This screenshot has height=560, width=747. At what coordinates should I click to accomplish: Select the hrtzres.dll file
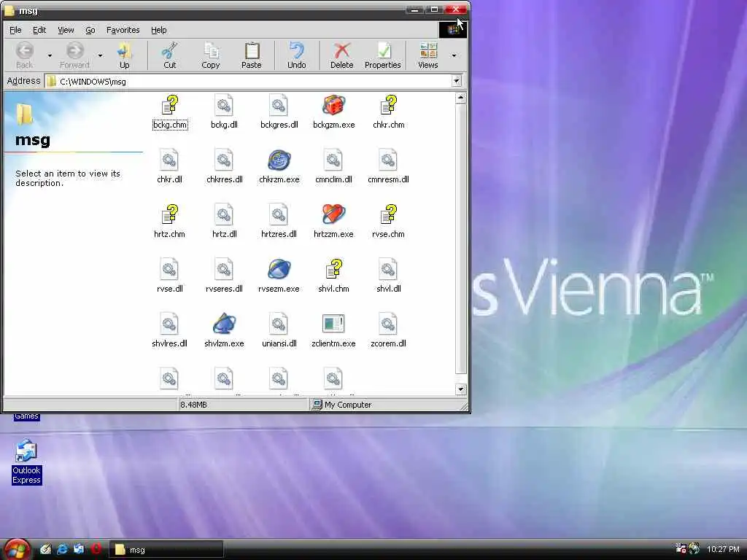[279, 222]
